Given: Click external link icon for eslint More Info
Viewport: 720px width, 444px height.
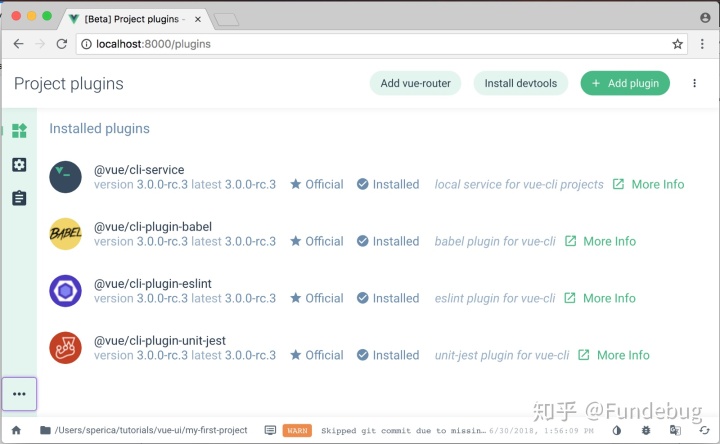Looking at the screenshot, I should (x=570, y=298).
